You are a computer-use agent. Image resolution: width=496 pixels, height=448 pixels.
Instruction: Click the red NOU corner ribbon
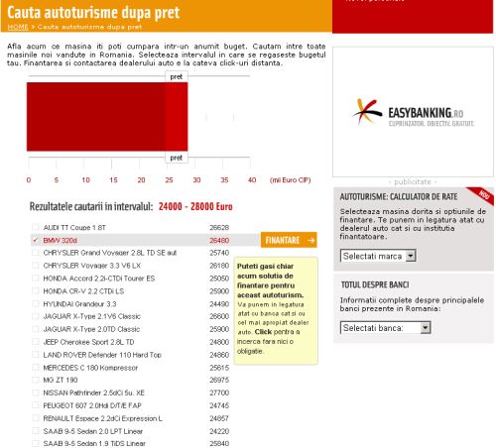point(482,195)
